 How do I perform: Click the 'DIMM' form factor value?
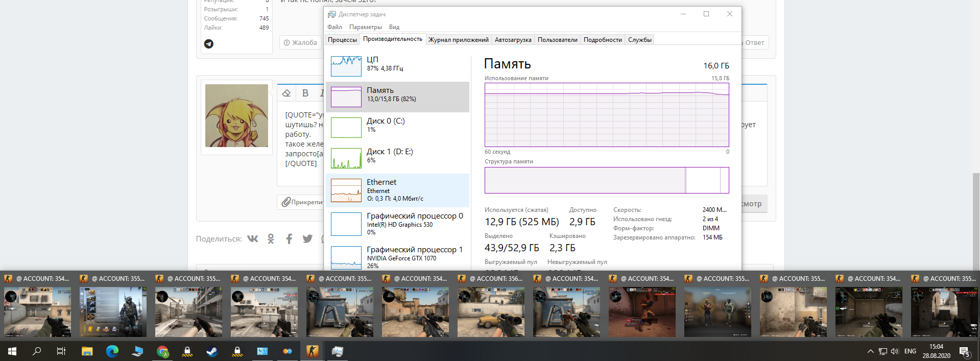click(711, 228)
